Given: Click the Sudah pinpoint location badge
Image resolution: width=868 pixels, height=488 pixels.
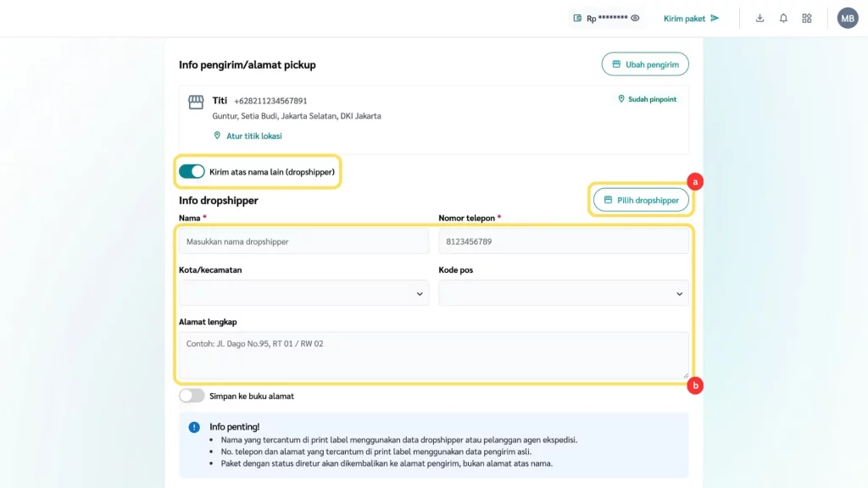Looking at the screenshot, I should click(x=648, y=99).
